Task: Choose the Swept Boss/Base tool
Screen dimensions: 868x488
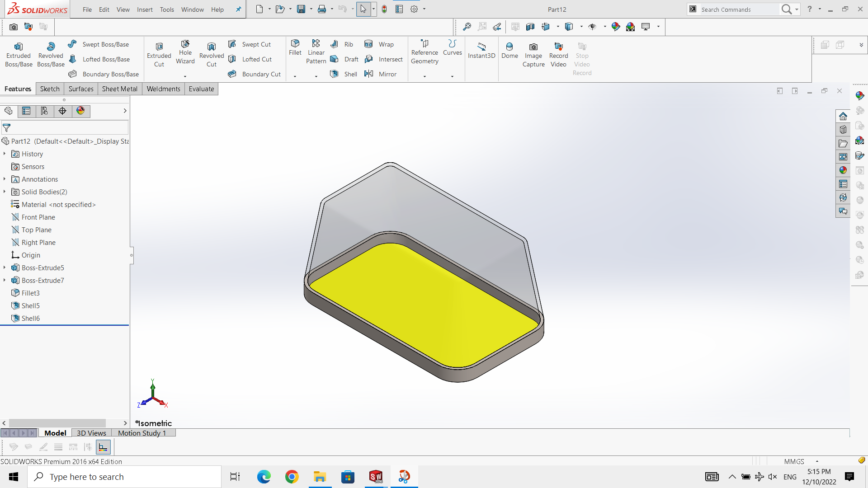Action: point(99,44)
